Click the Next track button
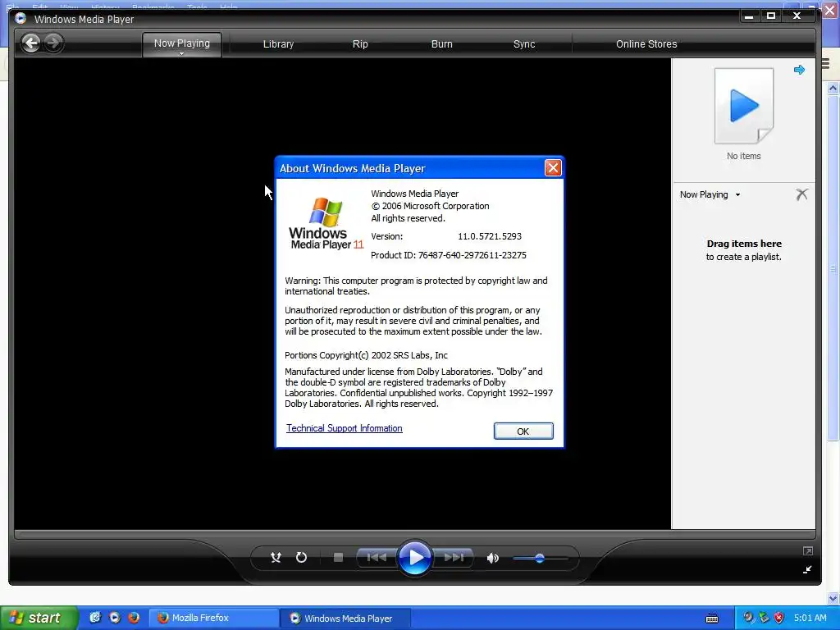The height and width of the screenshot is (630, 840). 453,558
